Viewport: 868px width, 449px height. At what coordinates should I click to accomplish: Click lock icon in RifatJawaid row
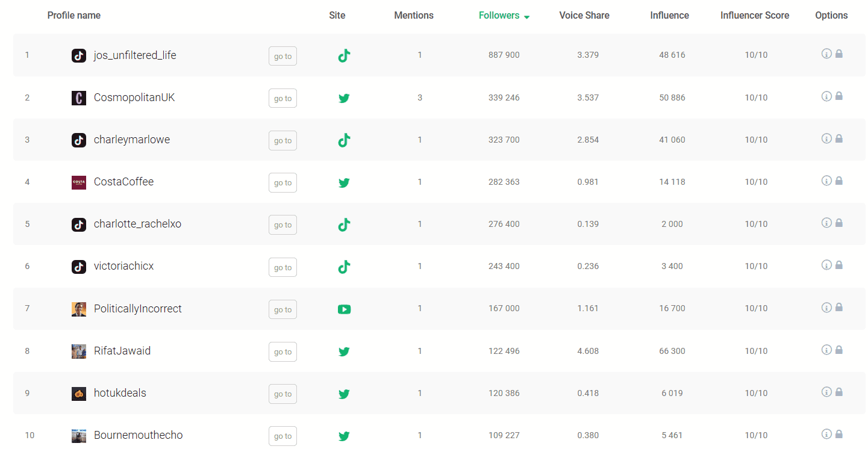click(839, 350)
